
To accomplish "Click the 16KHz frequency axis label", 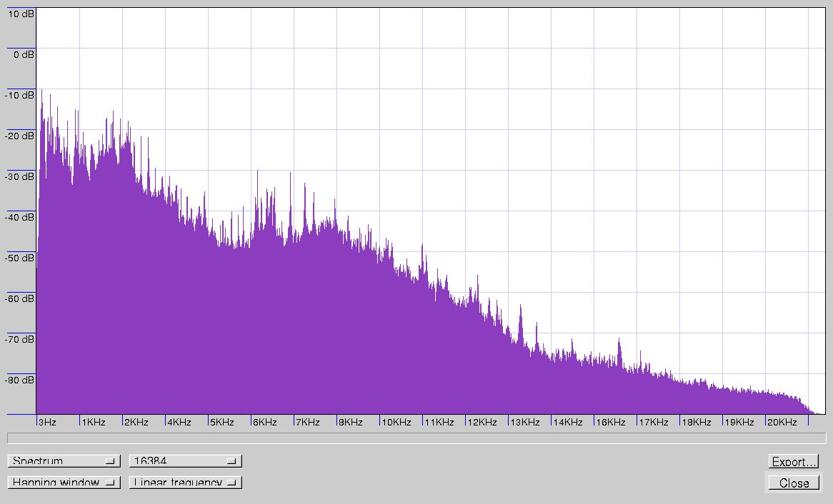I will 611,422.
